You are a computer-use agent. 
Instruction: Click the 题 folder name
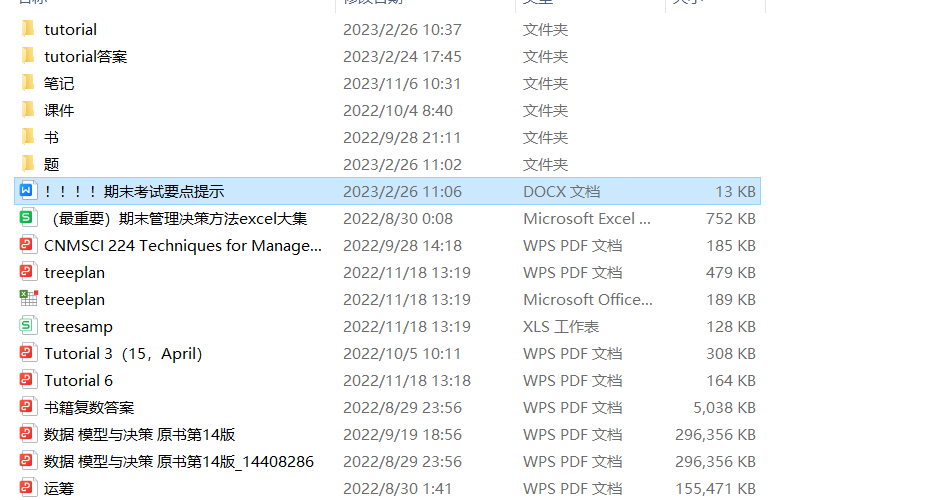click(51, 165)
